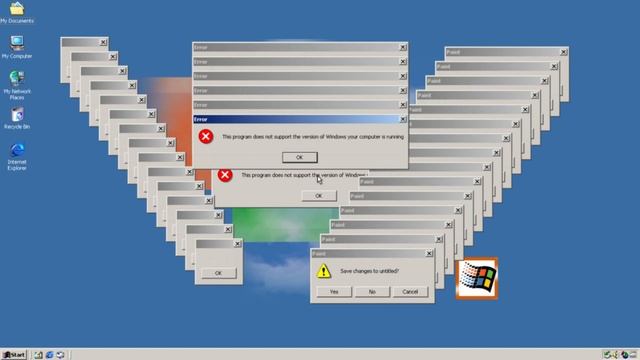640x360 pixels.
Task: Click the Windows flag logo picture
Action: click(477, 278)
